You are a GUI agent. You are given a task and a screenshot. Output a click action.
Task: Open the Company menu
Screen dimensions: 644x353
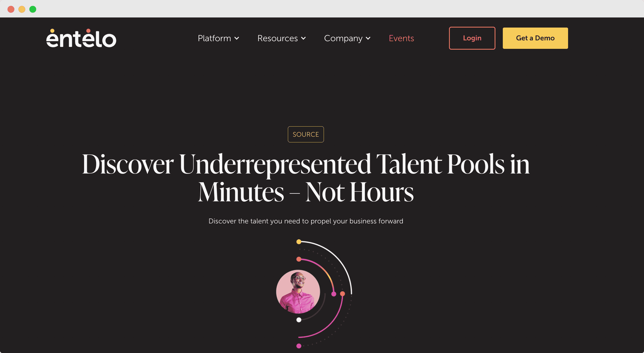(x=347, y=38)
